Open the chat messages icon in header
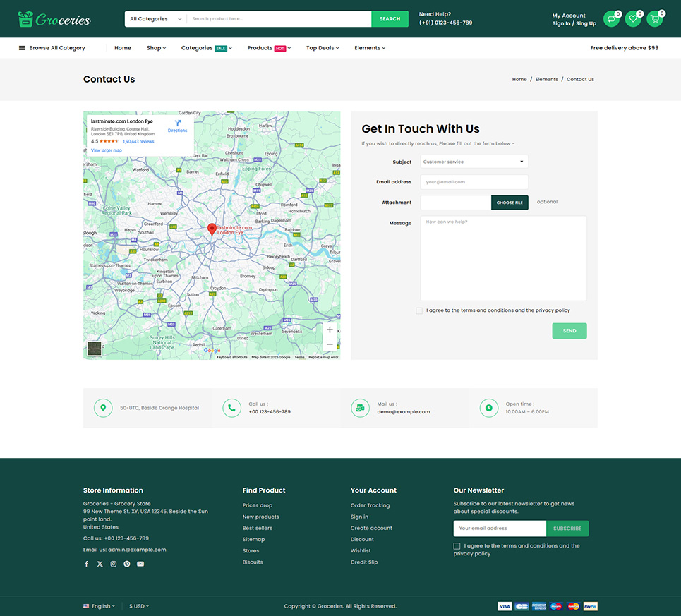Screen dimensions: 681x616 coord(611,19)
